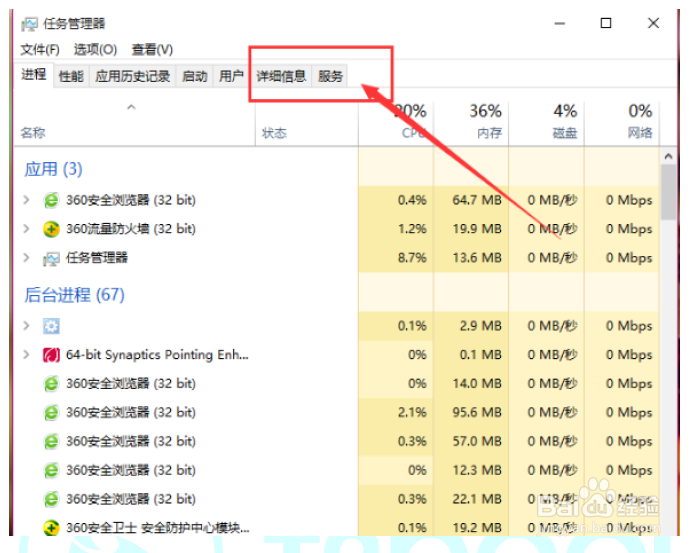Click browser icon in the 12.3 MB row

coord(51,470)
